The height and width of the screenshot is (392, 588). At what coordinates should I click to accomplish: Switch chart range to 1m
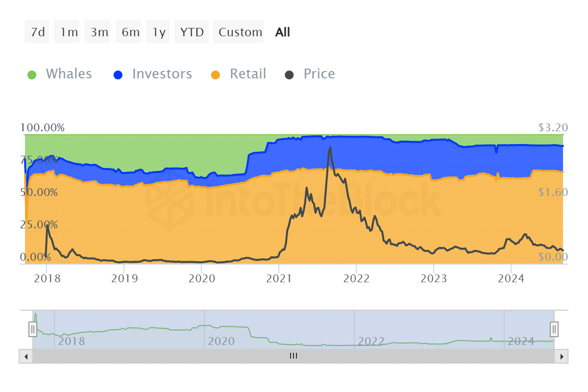(x=69, y=32)
